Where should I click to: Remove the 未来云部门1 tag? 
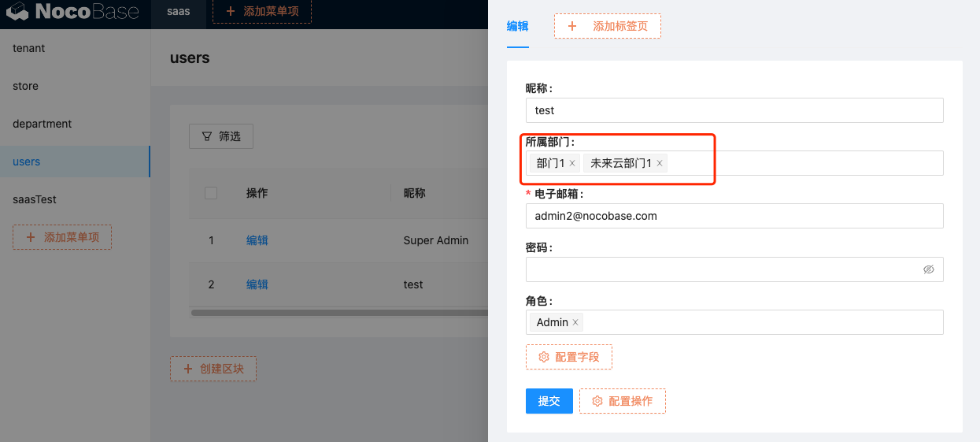[660, 163]
